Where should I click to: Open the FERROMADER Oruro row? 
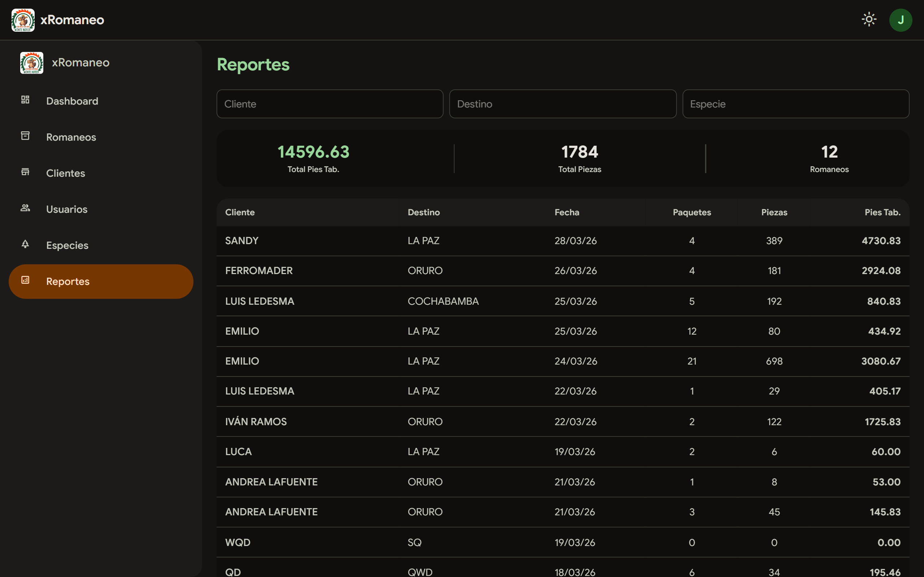click(259, 270)
